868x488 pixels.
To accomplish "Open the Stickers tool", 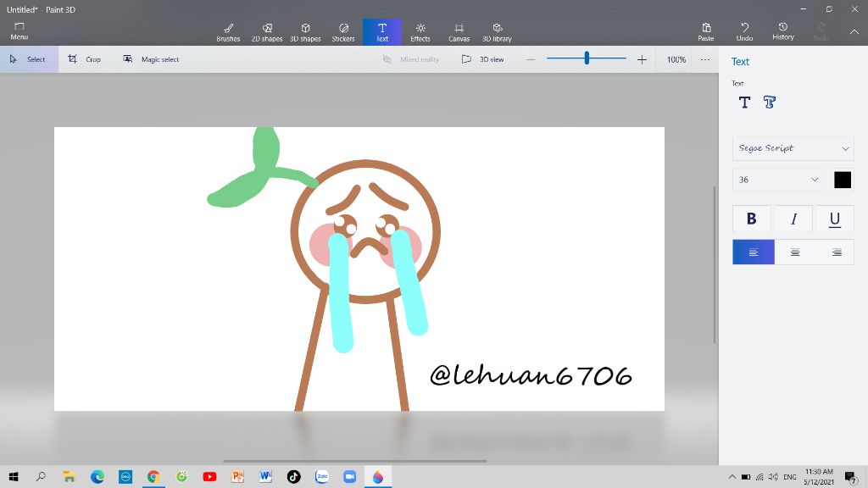I will point(343,32).
